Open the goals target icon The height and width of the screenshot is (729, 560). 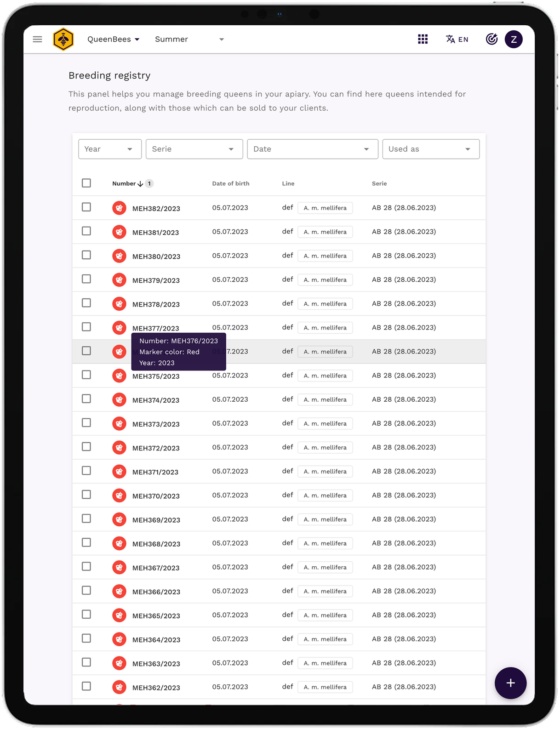tap(491, 40)
